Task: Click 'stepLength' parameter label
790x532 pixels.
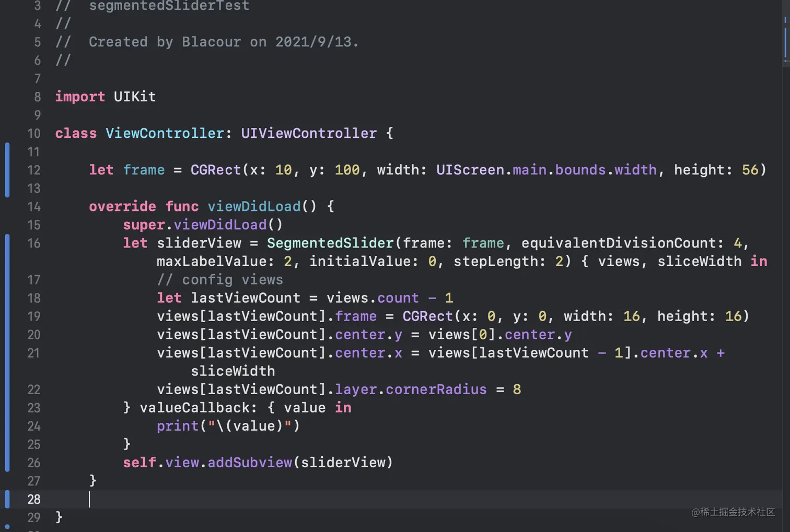Action: [496, 262]
